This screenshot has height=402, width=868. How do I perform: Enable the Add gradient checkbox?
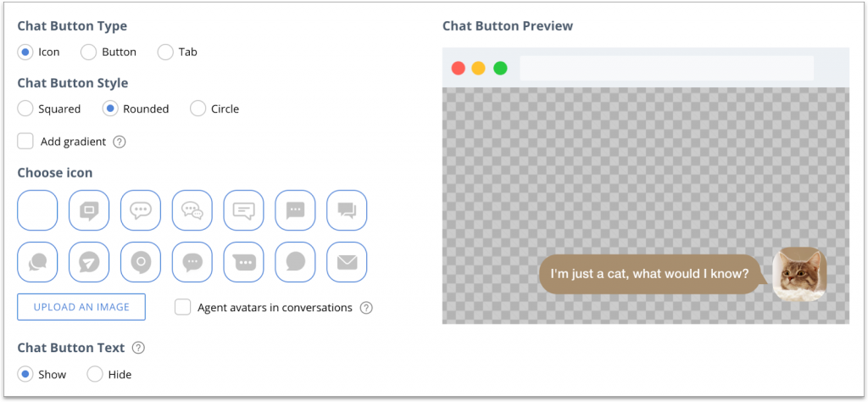point(25,141)
